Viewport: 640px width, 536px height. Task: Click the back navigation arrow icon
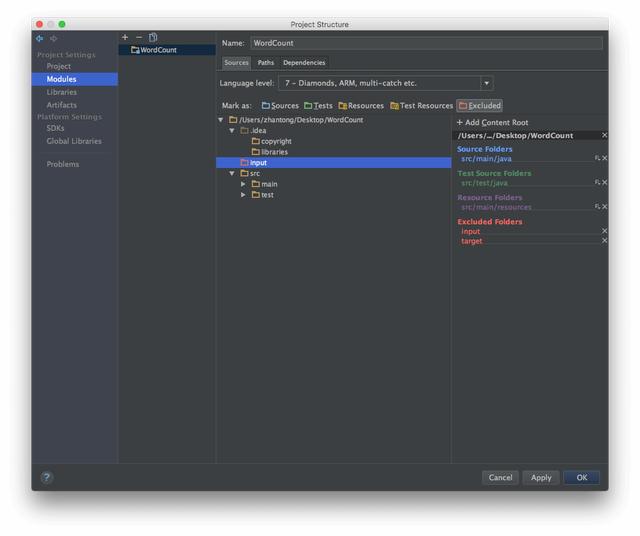(x=40, y=38)
